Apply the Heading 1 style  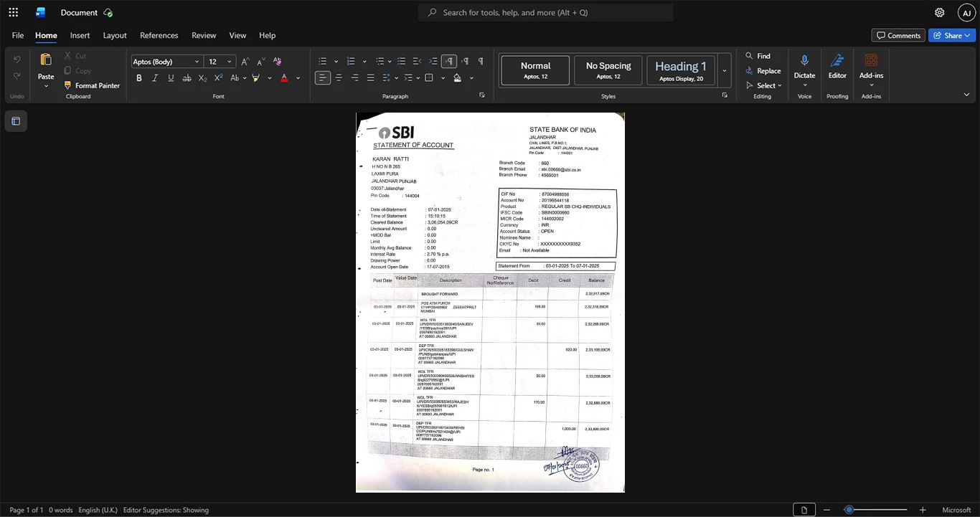(x=681, y=70)
